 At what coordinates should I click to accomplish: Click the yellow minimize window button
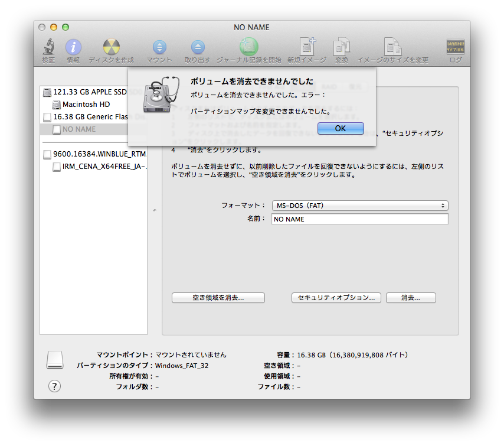click(54, 27)
